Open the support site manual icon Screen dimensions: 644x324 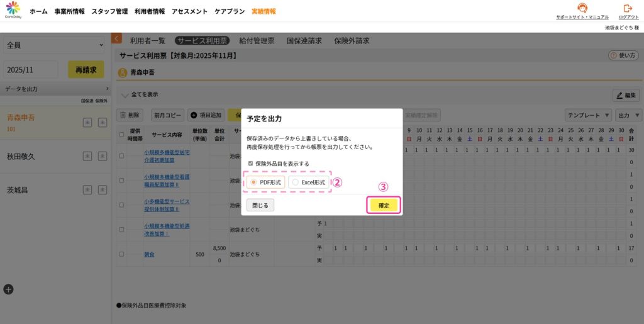point(582,9)
